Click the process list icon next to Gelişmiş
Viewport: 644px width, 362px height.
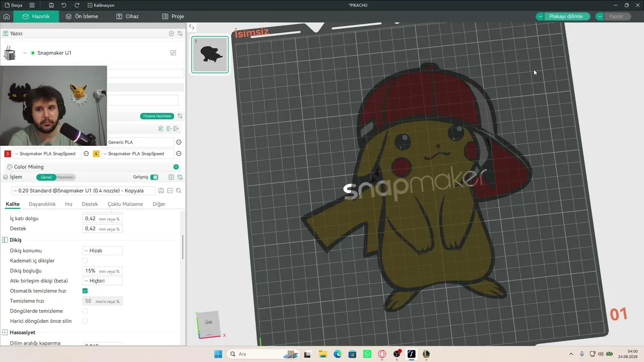[x=171, y=177]
